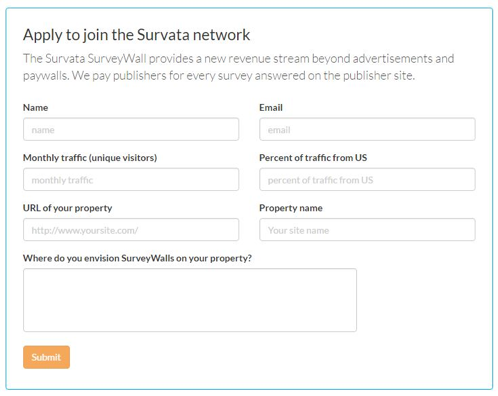498x396 pixels.
Task: Click the 'Monthly traffic (unique visitors)' label
Action: point(90,158)
